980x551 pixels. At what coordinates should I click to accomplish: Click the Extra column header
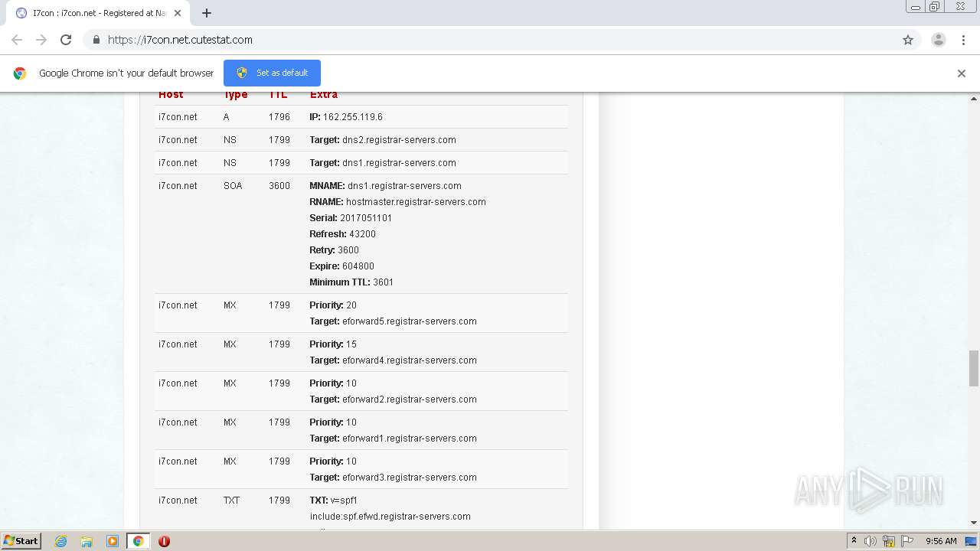click(x=324, y=95)
